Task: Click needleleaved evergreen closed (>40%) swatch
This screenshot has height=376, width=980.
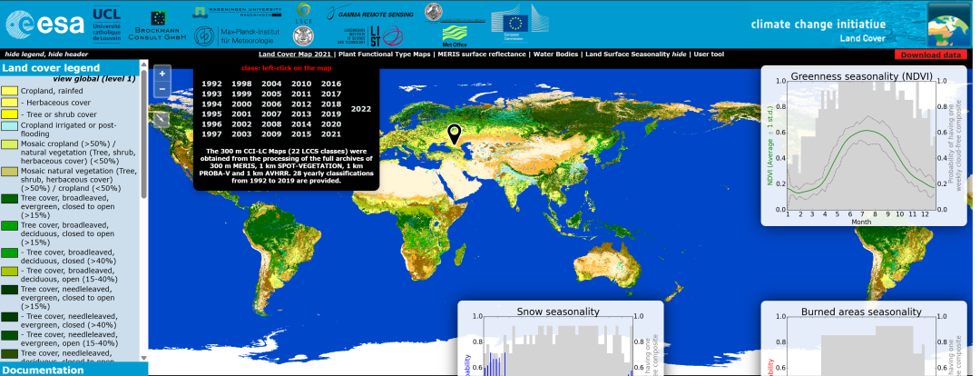Action: 9,317
